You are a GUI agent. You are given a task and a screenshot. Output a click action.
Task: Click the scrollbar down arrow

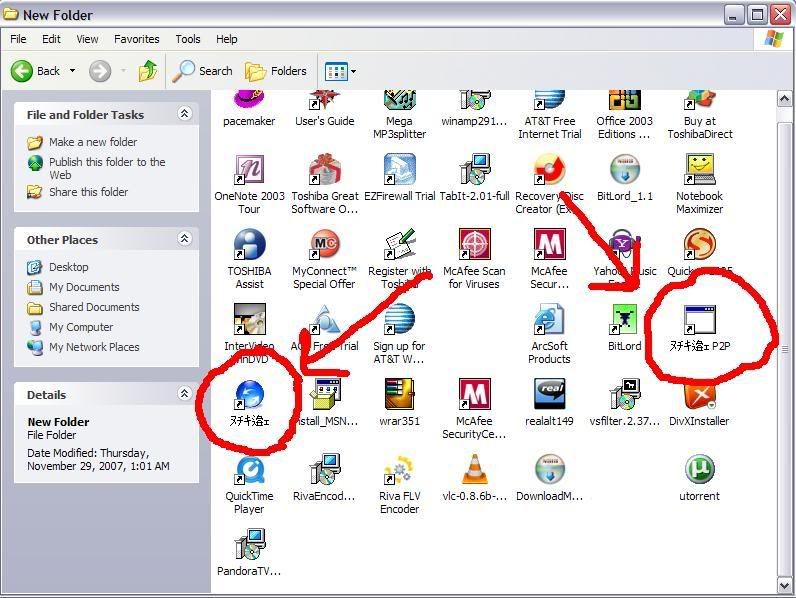(x=785, y=585)
